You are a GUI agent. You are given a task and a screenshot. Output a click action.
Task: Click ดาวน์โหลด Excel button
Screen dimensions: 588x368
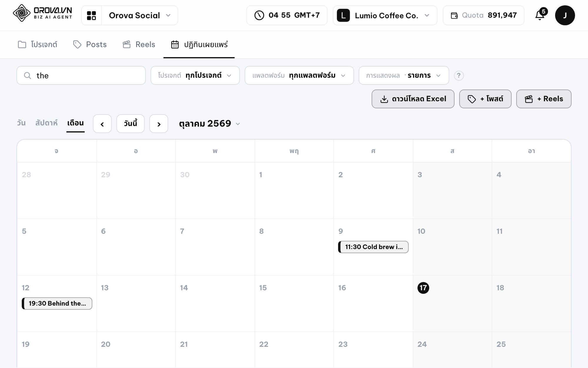point(413,99)
